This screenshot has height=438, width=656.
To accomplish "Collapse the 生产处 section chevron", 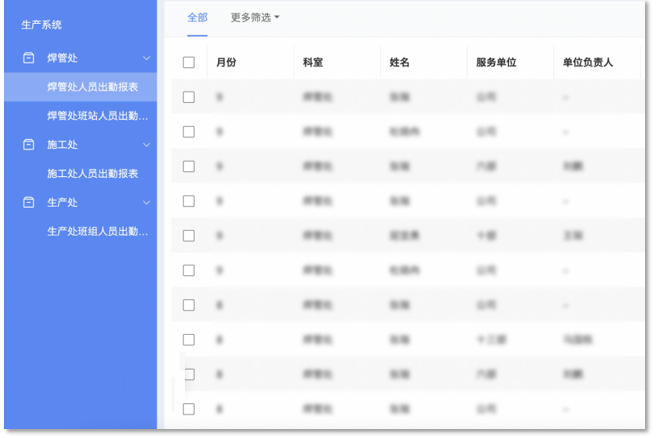I will point(146,203).
